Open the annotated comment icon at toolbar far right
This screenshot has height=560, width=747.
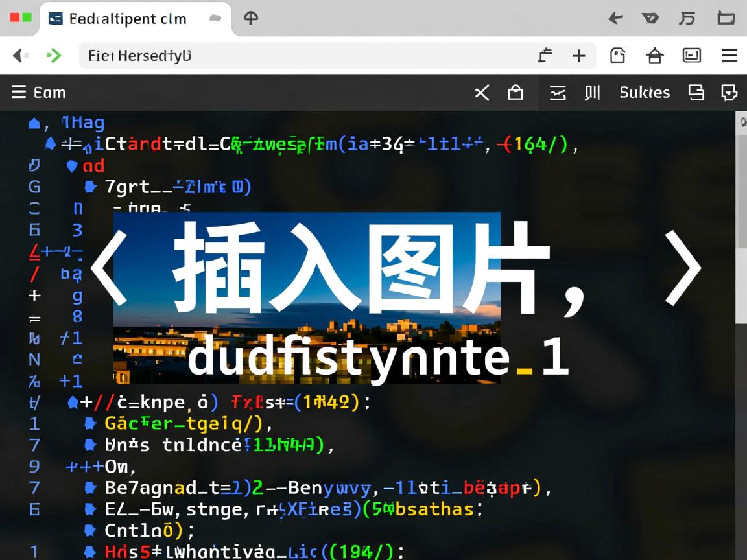728,93
